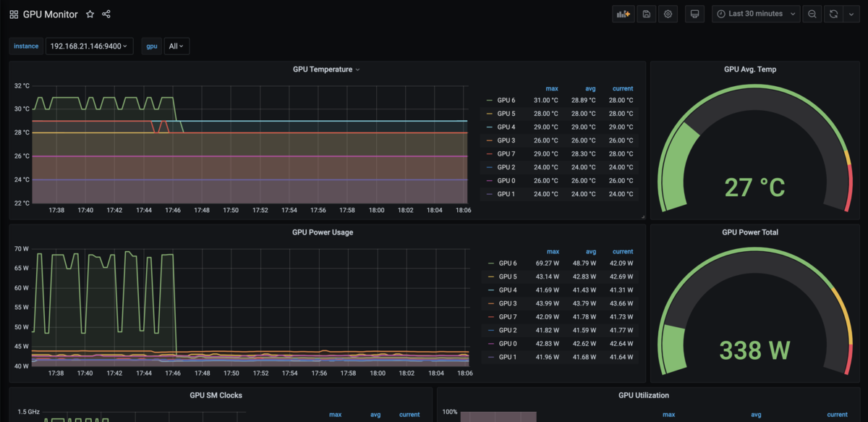Add a new panel to the dashboard
868x422 pixels.
point(623,14)
